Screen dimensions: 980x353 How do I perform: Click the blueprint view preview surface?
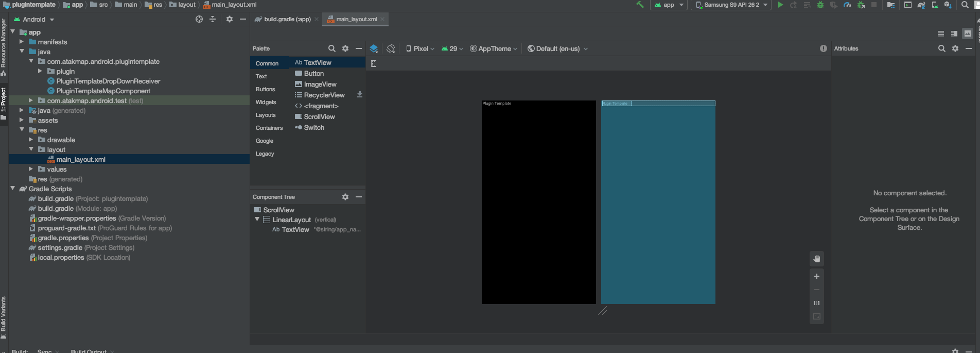coord(658,202)
